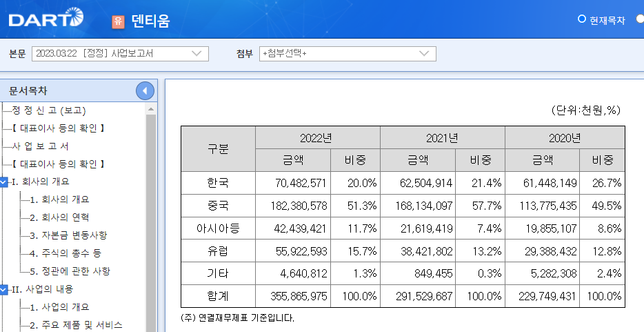Screen dimensions: 644x332
Task: Open the first 【 대표이사 등의 확인 】 entry
Action: click(57, 128)
